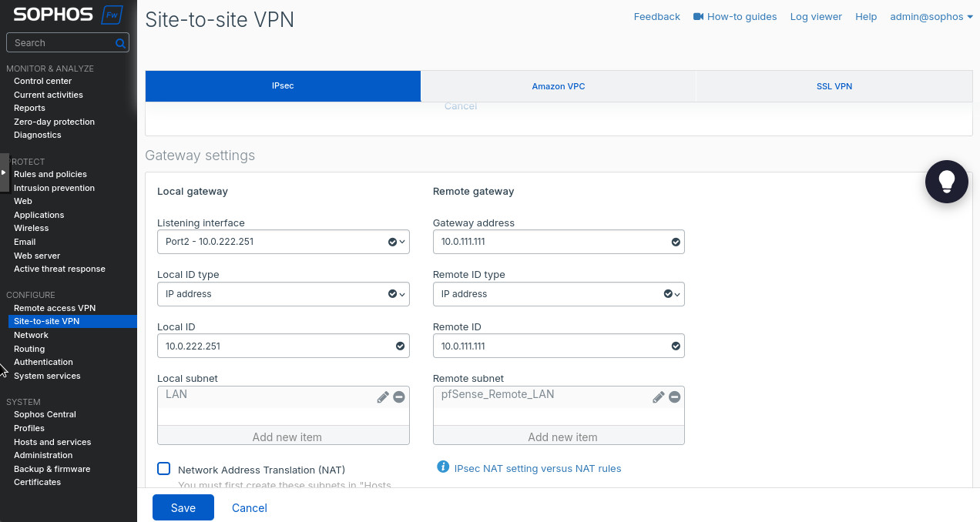Click the Save button
Viewport: 980px width, 522px height.
[183, 508]
